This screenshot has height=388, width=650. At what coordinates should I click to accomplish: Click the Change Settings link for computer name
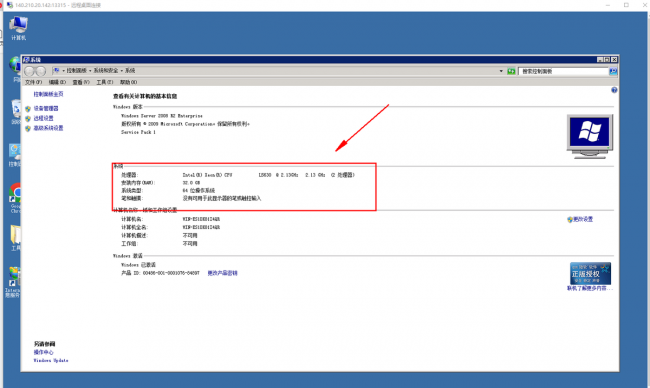583,219
